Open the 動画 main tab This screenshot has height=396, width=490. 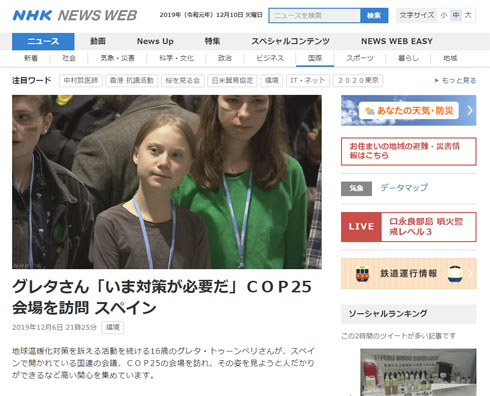(x=98, y=41)
